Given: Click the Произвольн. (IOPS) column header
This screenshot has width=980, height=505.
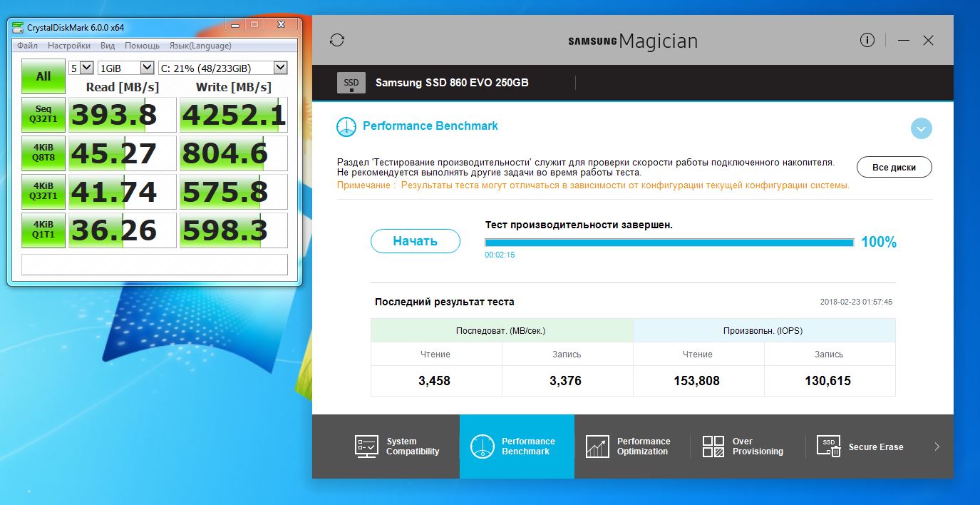Looking at the screenshot, I should (x=763, y=331).
